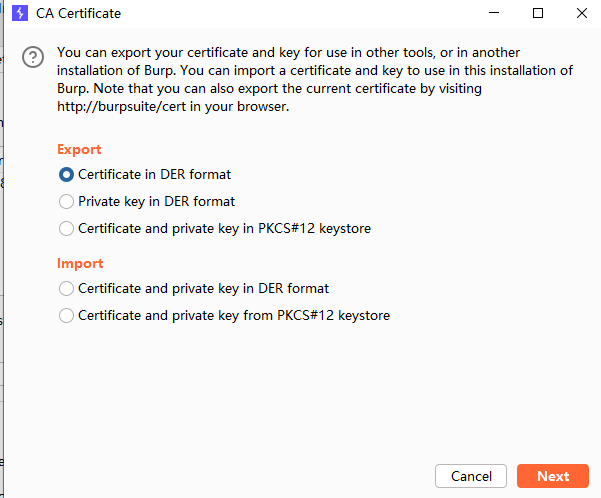Click the 'Private key in DER format' label text
This screenshot has width=601, height=498.
[156, 201]
